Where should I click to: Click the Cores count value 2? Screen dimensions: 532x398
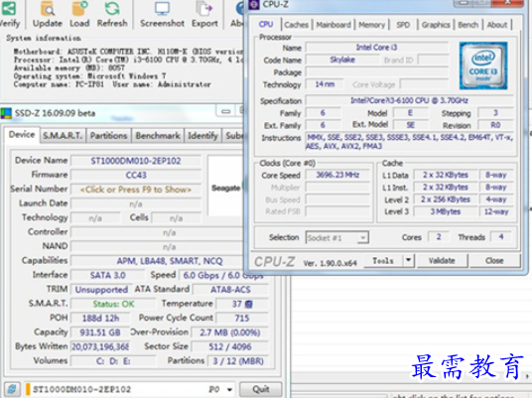439,236
